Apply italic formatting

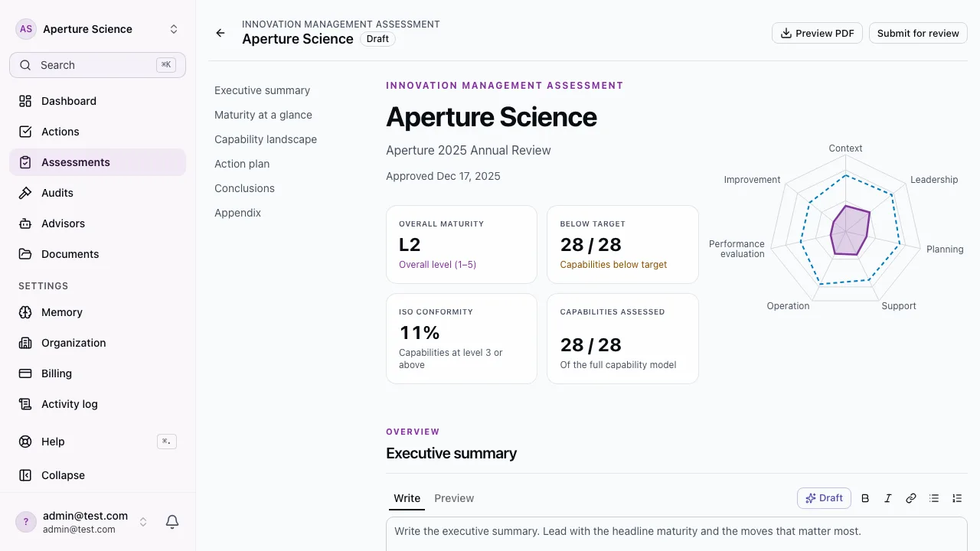click(888, 498)
